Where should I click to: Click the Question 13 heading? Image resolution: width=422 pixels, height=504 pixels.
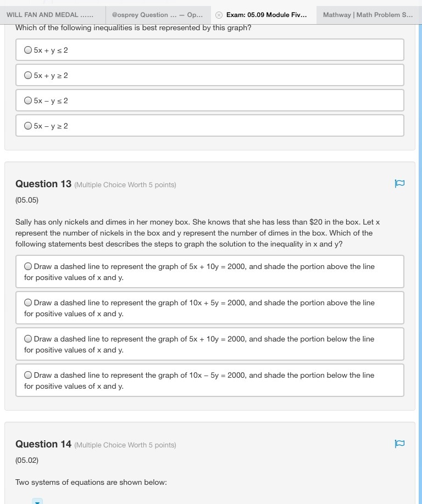pyautogui.click(x=43, y=184)
